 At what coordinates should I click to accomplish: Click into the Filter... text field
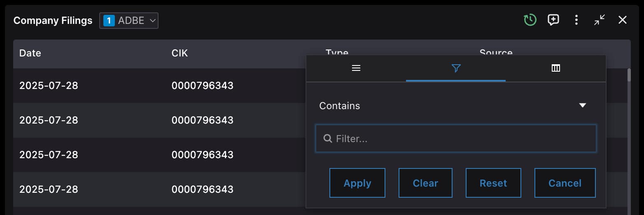coord(456,138)
